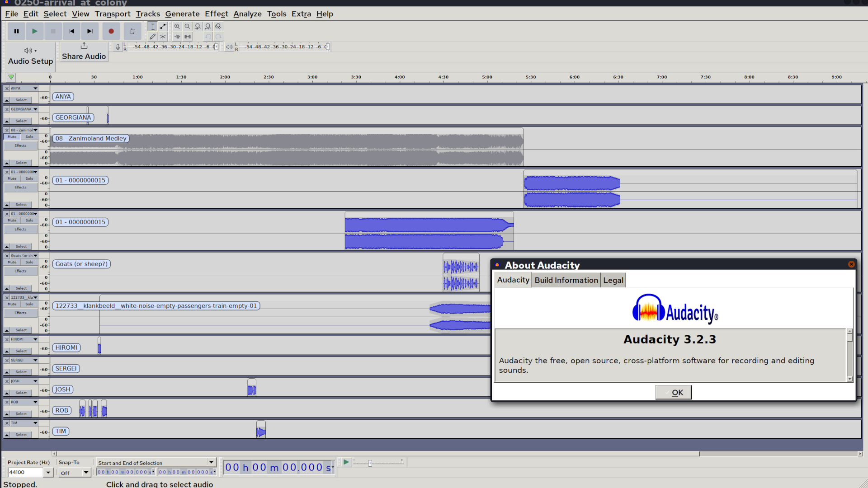868x488 pixels.
Task: Open the Project Rate dropdown
Action: click(x=48, y=472)
